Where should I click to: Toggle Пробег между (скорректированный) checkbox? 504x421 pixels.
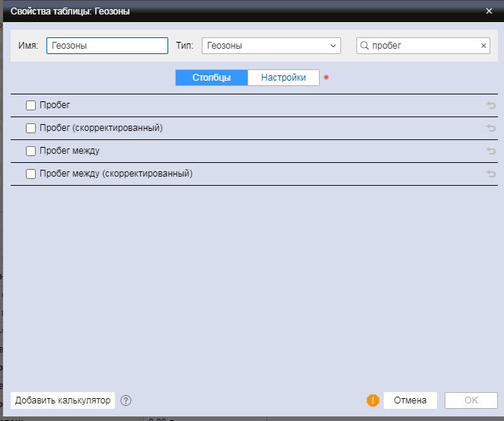point(31,174)
